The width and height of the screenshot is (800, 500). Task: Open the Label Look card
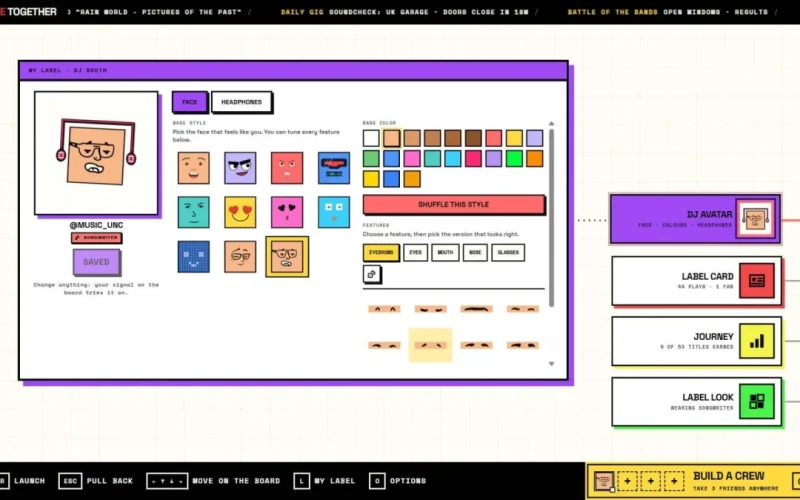pyautogui.click(x=696, y=402)
